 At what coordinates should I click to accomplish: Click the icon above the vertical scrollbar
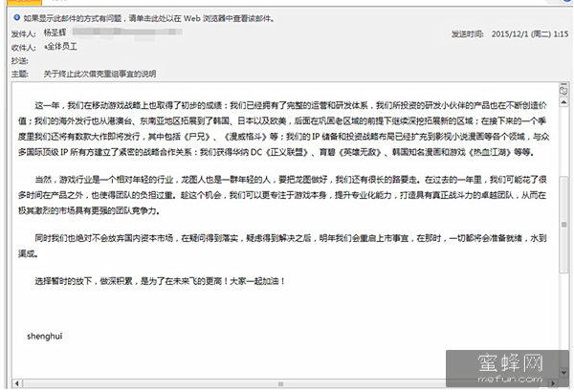(563, 90)
